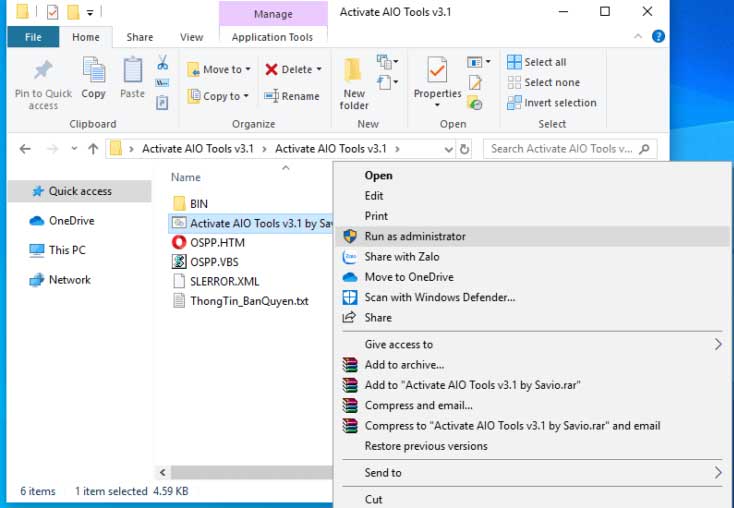Click Invert selection button
The height and width of the screenshot is (508, 734).
(552, 103)
